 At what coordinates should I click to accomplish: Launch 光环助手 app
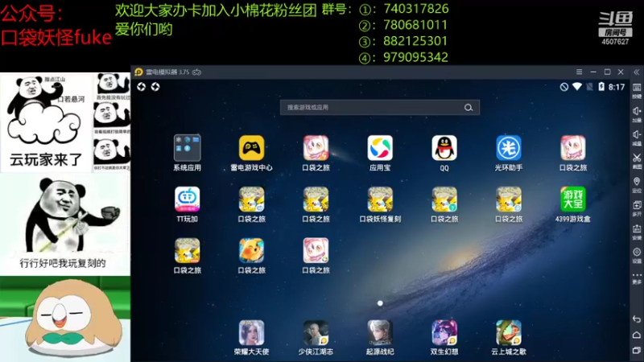coord(509,148)
